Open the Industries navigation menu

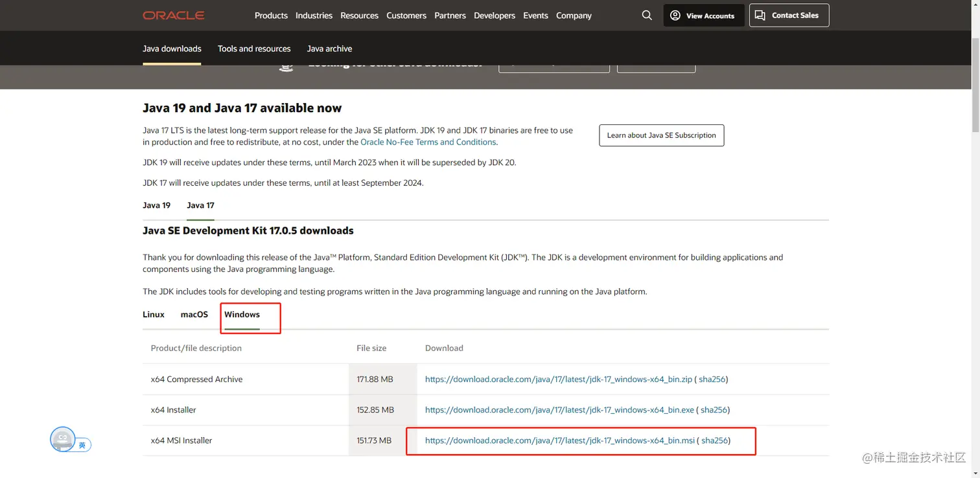(x=314, y=16)
